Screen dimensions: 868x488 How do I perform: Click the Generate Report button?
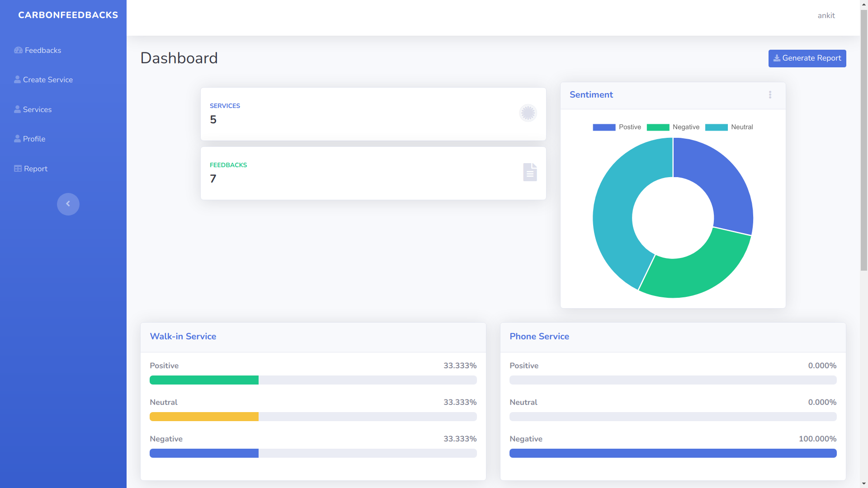(x=807, y=58)
